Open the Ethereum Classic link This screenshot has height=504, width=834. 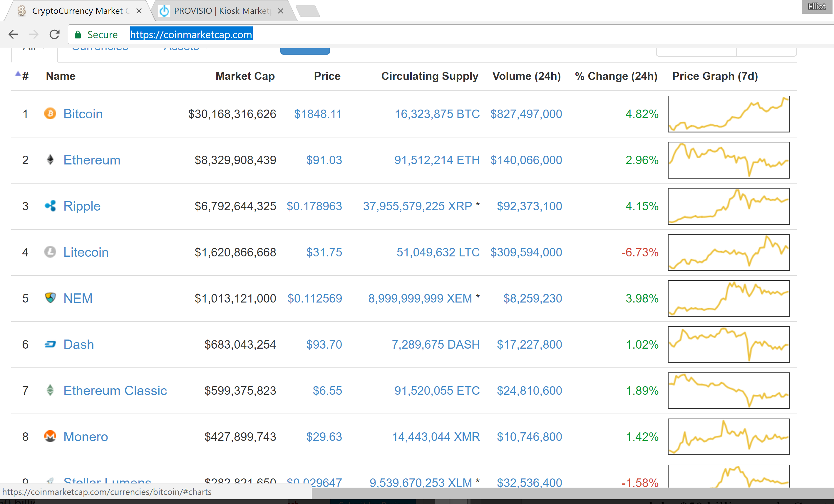[115, 390]
